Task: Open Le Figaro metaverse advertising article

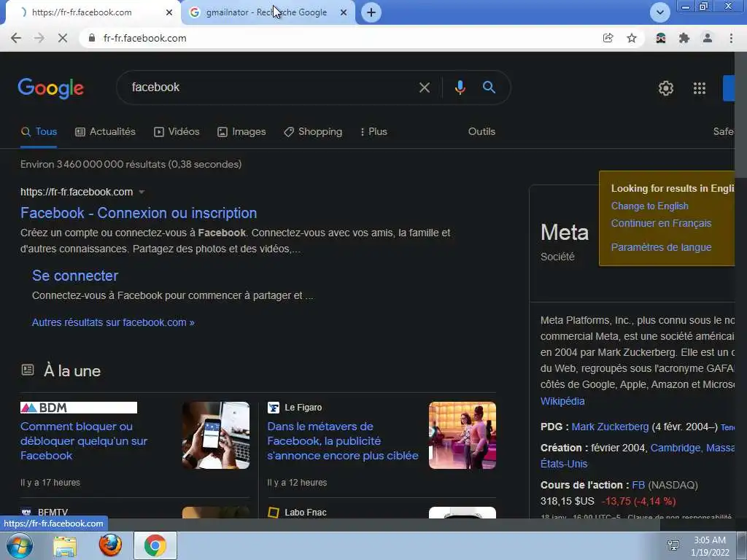Action: click(x=343, y=441)
